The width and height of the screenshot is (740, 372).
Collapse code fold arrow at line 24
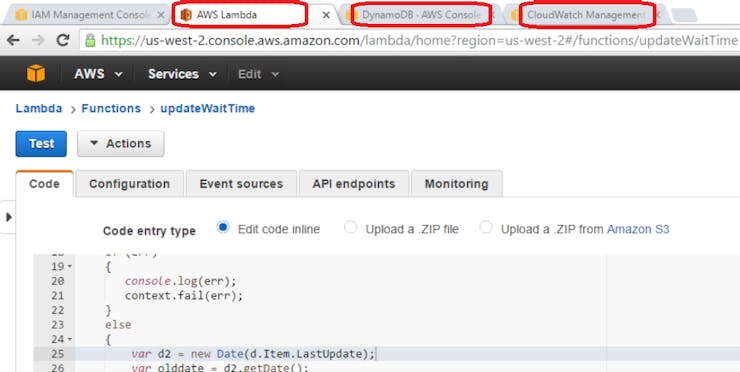(x=70, y=339)
